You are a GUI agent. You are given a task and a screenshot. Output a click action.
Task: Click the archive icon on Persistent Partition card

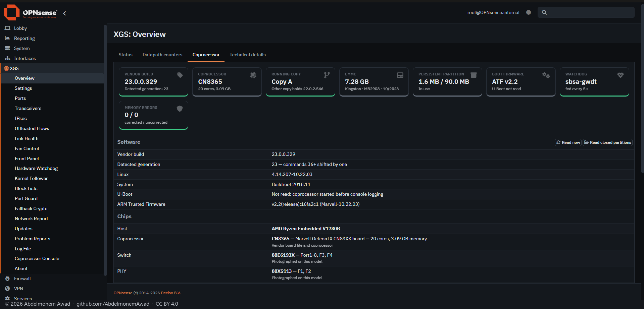point(474,75)
